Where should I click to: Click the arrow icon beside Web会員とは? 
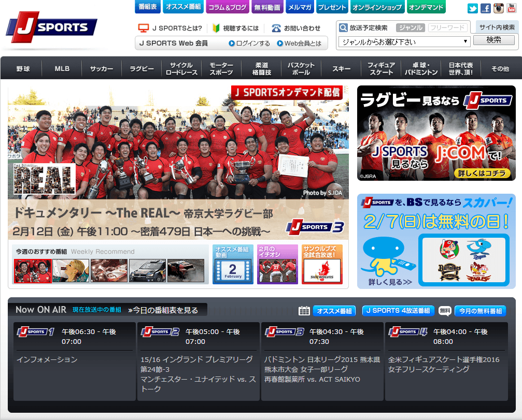pyautogui.click(x=280, y=43)
